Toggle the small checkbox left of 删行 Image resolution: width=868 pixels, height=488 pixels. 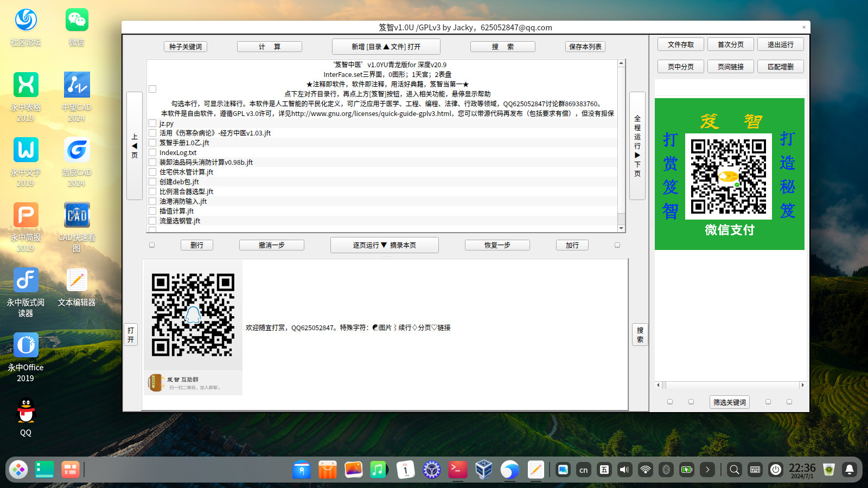152,245
